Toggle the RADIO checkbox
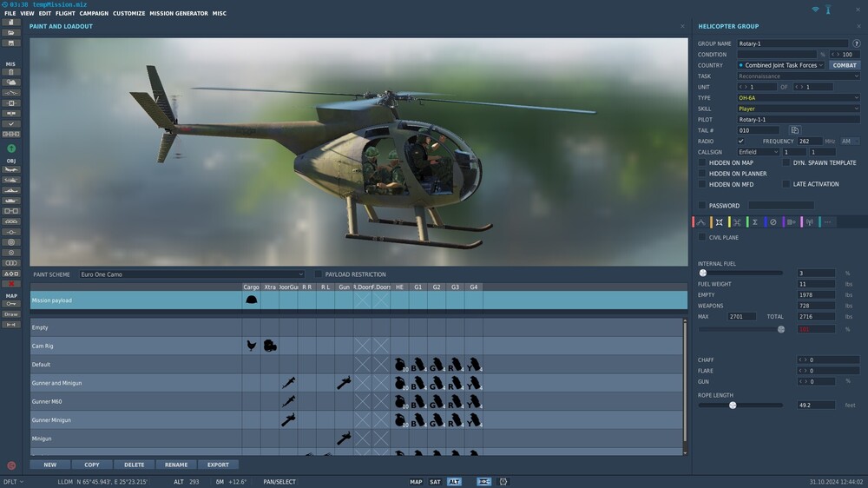Screen dimensions: 868x488 click(x=740, y=142)
